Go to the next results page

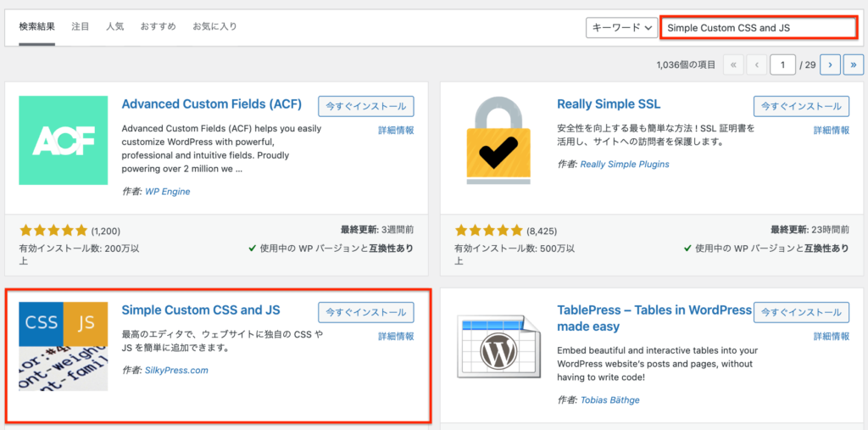(x=830, y=64)
